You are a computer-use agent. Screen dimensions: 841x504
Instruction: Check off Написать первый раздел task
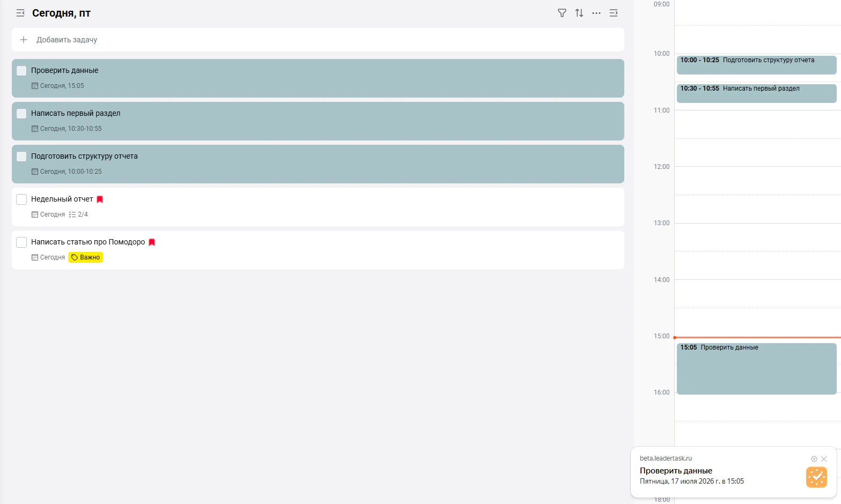[x=21, y=114]
